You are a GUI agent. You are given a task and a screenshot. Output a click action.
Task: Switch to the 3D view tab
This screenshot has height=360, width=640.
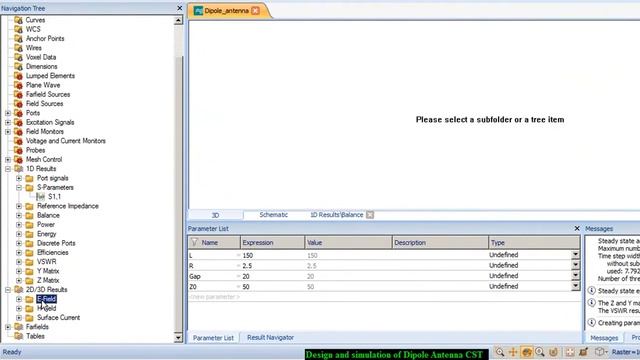click(216, 215)
